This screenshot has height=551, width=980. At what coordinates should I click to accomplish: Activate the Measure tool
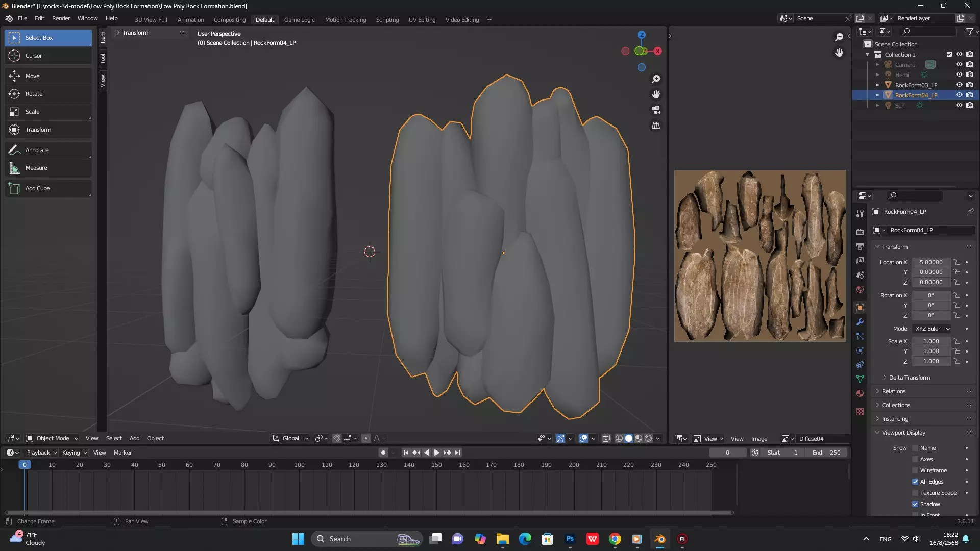(48, 168)
